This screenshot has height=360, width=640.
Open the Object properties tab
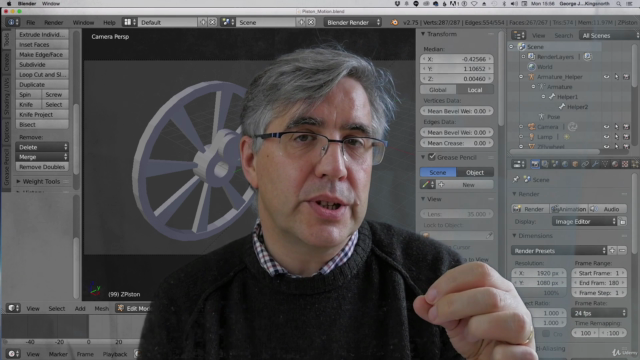click(575, 164)
